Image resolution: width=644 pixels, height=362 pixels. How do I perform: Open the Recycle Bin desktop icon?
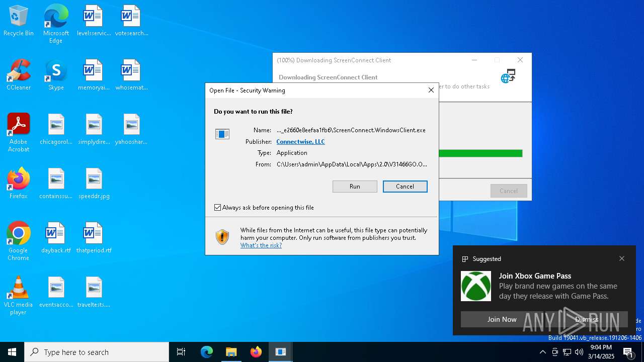19,21
